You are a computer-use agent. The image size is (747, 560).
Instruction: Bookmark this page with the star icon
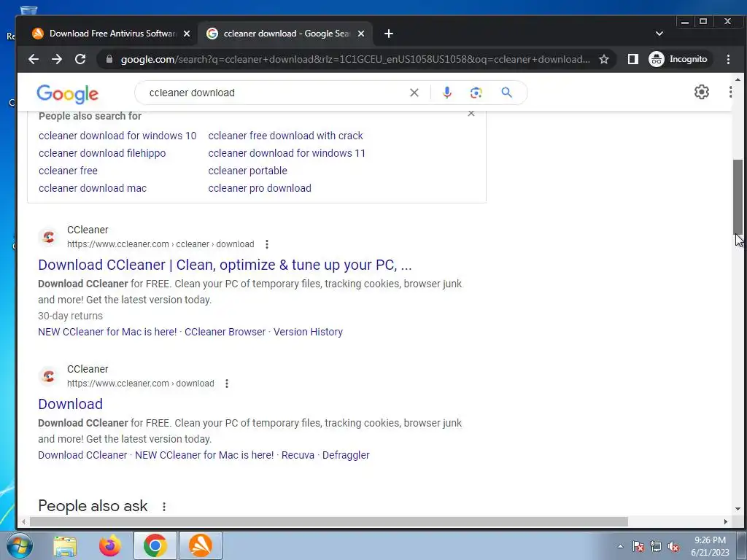pyautogui.click(x=604, y=59)
